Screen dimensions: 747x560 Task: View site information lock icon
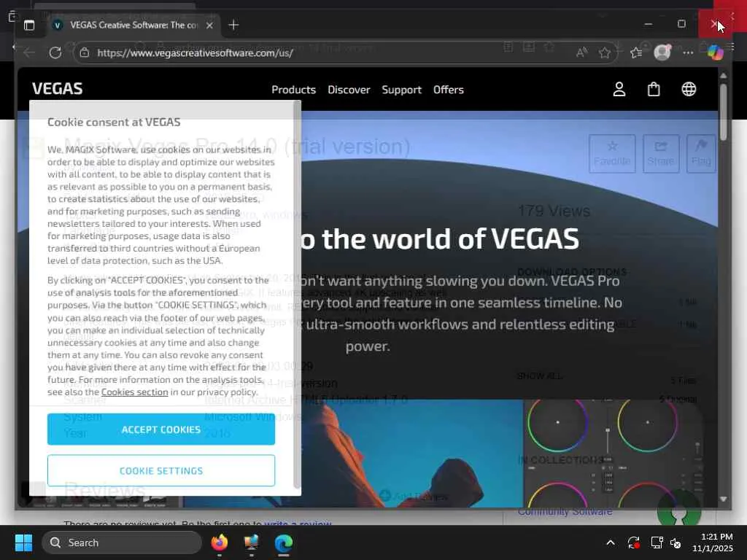pyautogui.click(x=85, y=52)
